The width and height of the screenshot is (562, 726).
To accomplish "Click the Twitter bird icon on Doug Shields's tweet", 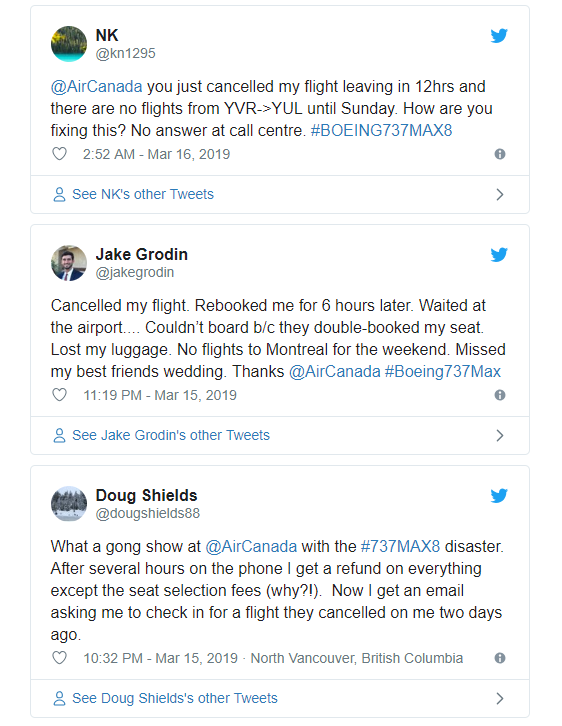I will pyautogui.click(x=499, y=495).
